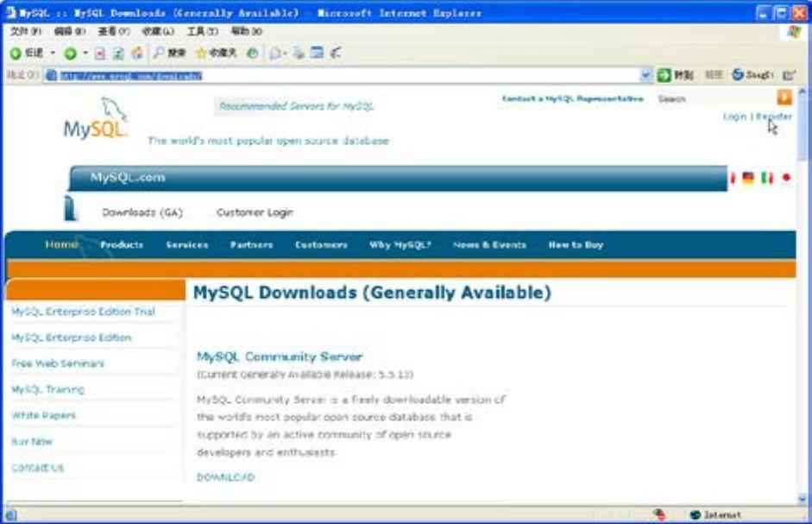Select Services in the navigation bar
The height and width of the screenshot is (524, 812).
(x=187, y=244)
